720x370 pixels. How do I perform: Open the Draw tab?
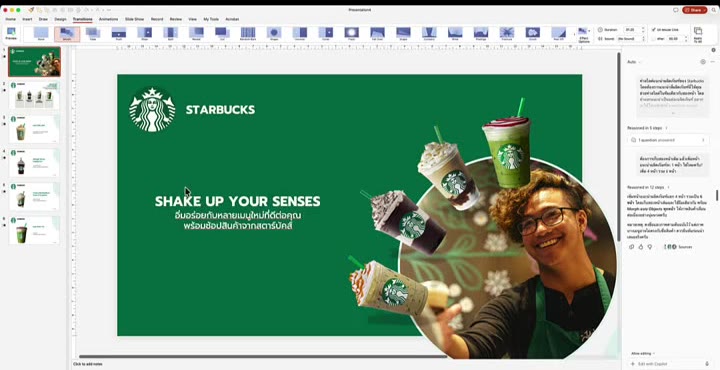[43, 19]
